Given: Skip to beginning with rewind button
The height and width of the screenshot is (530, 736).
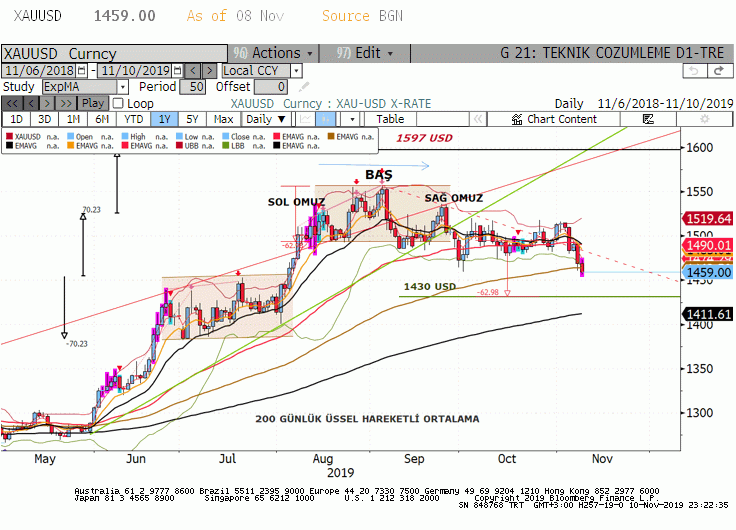Looking at the screenshot, I should coord(12,103).
